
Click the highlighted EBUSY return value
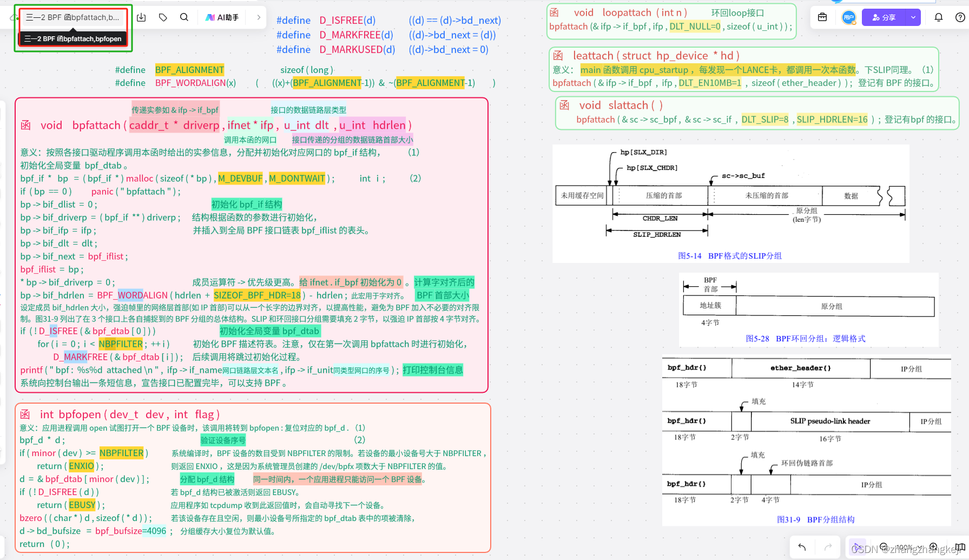pos(82,505)
